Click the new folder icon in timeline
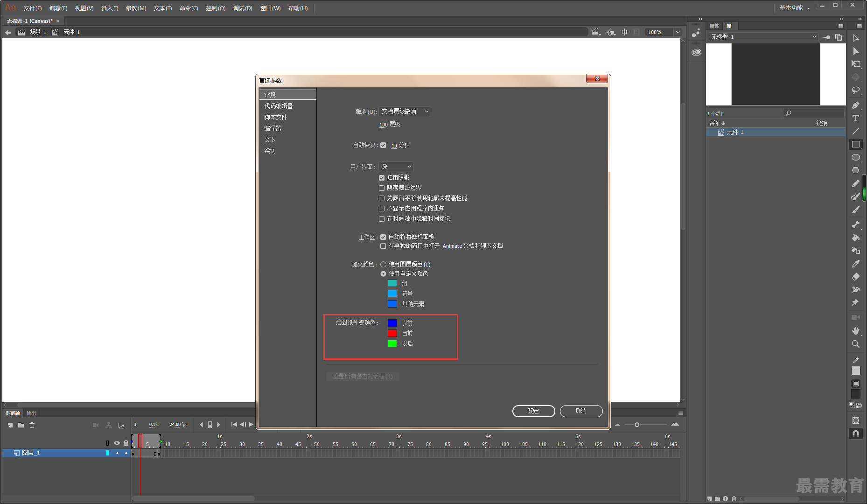 pyautogui.click(x=21, y=425)
